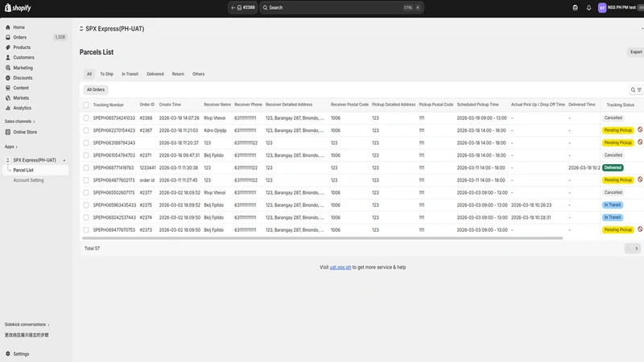
Task: Click the NSS PH PM test account avatar
Action: (601, 8)
